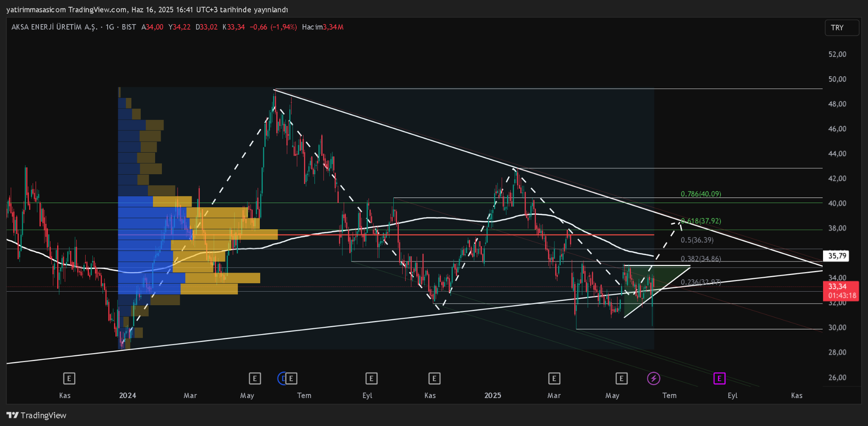The height and width of the screenshot is (426, 868).
Task: Click the 1G interval label
Action: (x=110, y=27)
